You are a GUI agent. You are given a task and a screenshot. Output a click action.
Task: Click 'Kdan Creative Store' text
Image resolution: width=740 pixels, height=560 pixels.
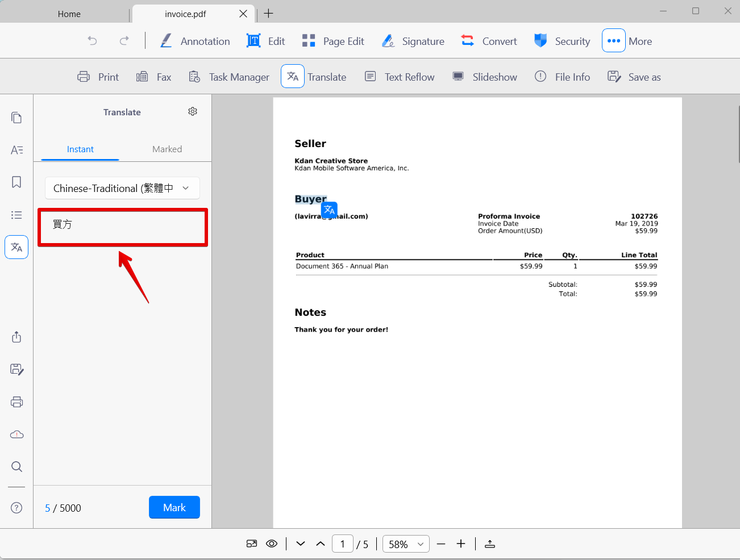[x=331, y=161]
